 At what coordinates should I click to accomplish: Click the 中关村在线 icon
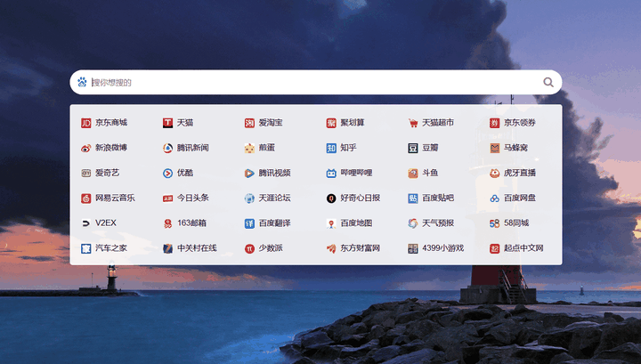[x=167, y=248]
